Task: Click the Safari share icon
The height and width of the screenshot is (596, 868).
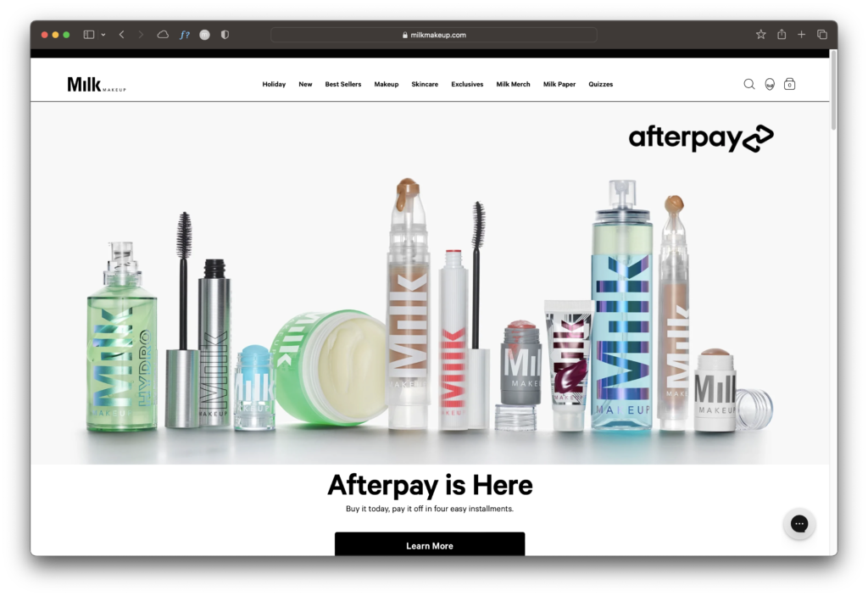Action: coord(781,35)
